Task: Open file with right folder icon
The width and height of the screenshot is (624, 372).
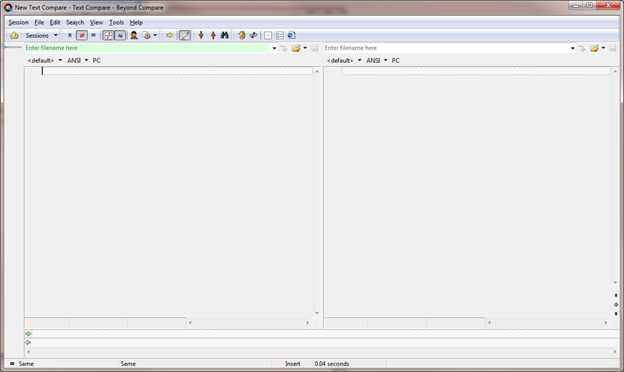Action: [594, 48]
